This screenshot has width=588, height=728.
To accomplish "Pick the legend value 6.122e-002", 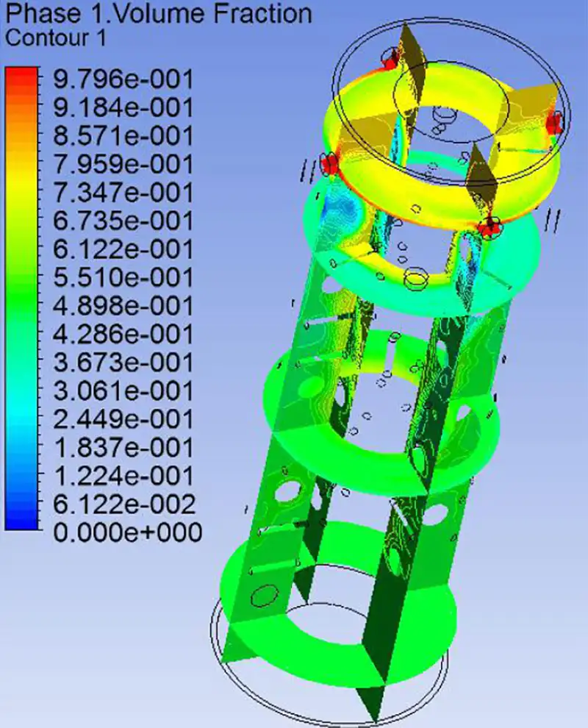I will coord(124,504).
